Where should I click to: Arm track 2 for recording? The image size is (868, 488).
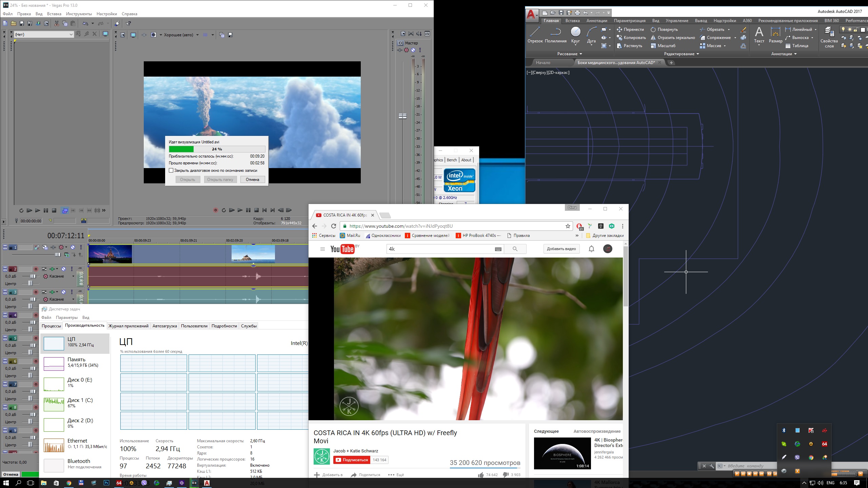[x=36, y=269]
